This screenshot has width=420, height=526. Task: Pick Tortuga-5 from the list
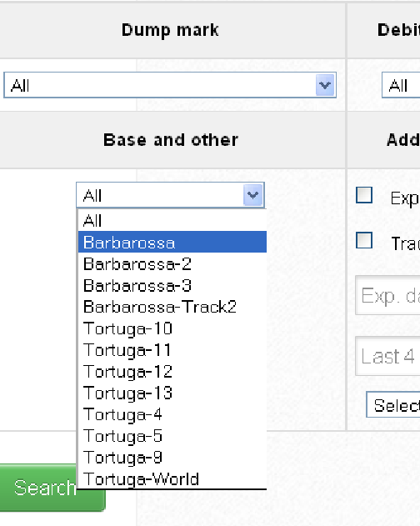tap(172, 435)
